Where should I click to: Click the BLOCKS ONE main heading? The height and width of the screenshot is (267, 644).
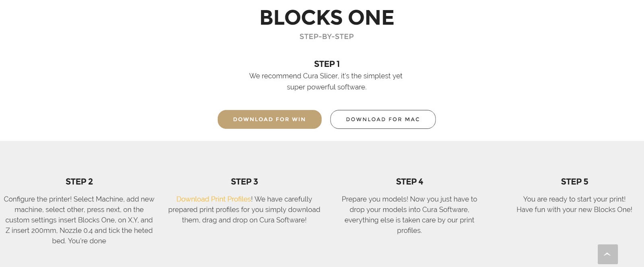coord(326,18)
